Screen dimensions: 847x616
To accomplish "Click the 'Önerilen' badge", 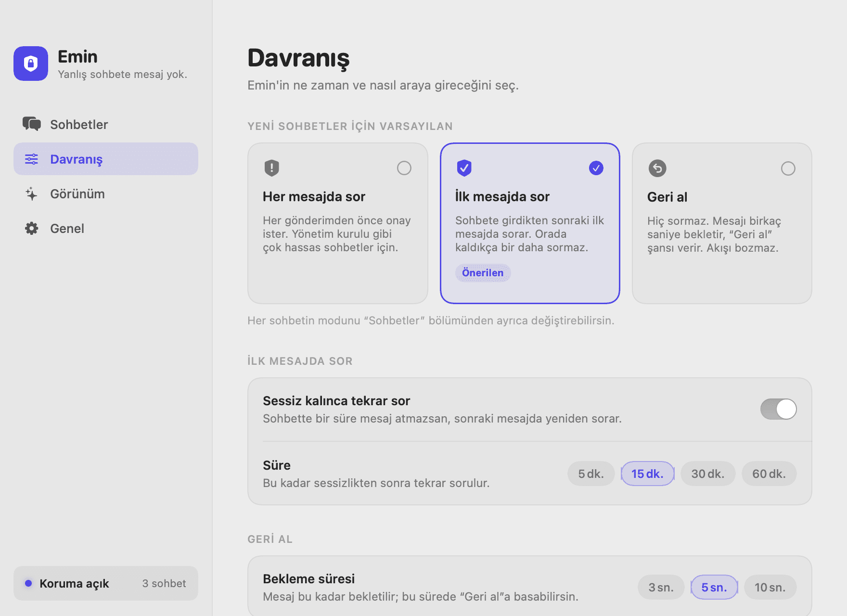I will (x=483, y=273).
